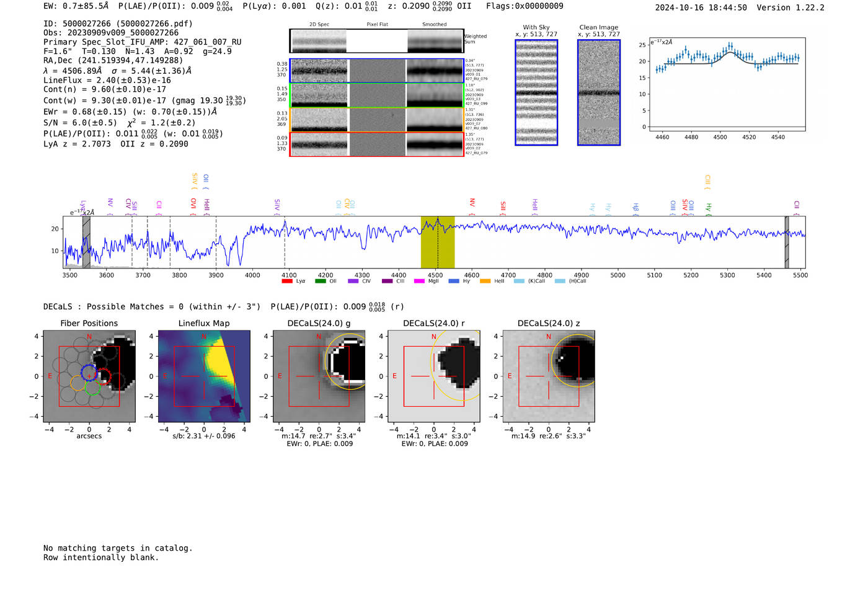Screen dimensions: 868x591
Task: Open the DECaLS(24.0) r image
Action: pyautogui.click(x=434, y=376)
